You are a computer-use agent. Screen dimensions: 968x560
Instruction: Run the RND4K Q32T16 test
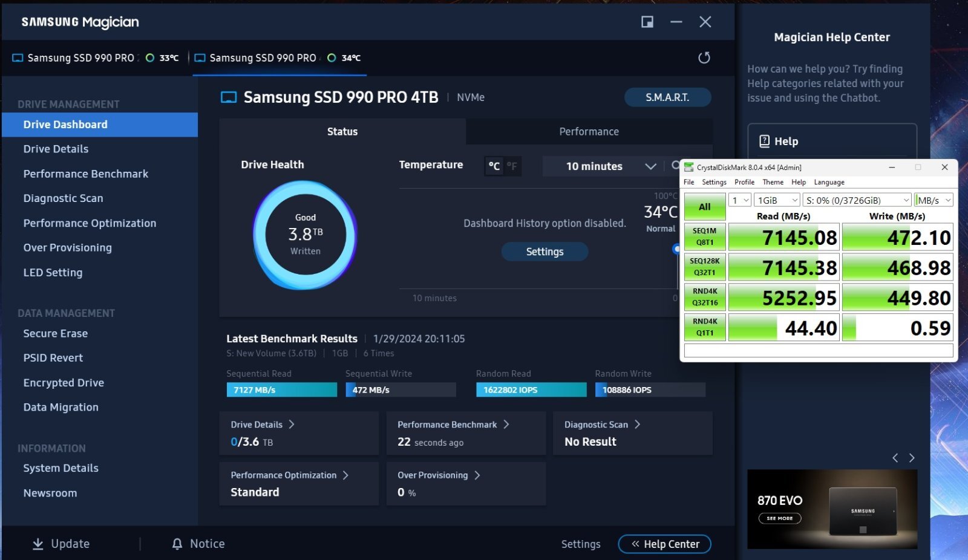705,297
